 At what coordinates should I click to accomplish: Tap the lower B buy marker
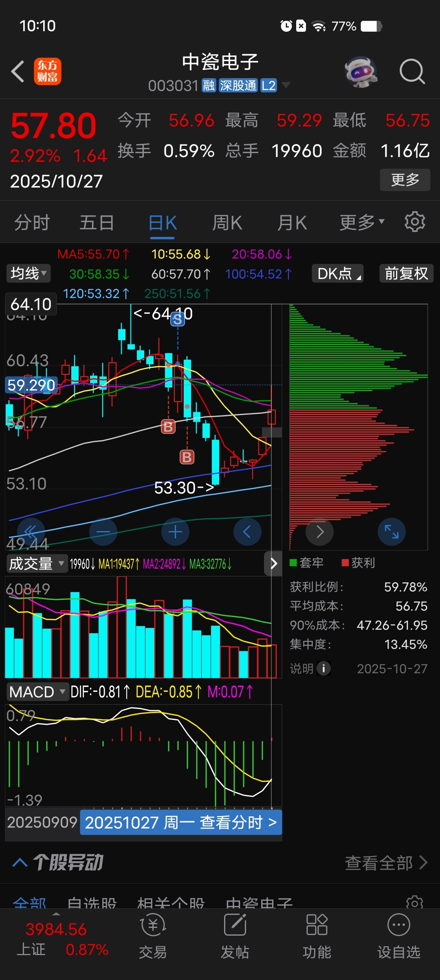click(187, 457)
